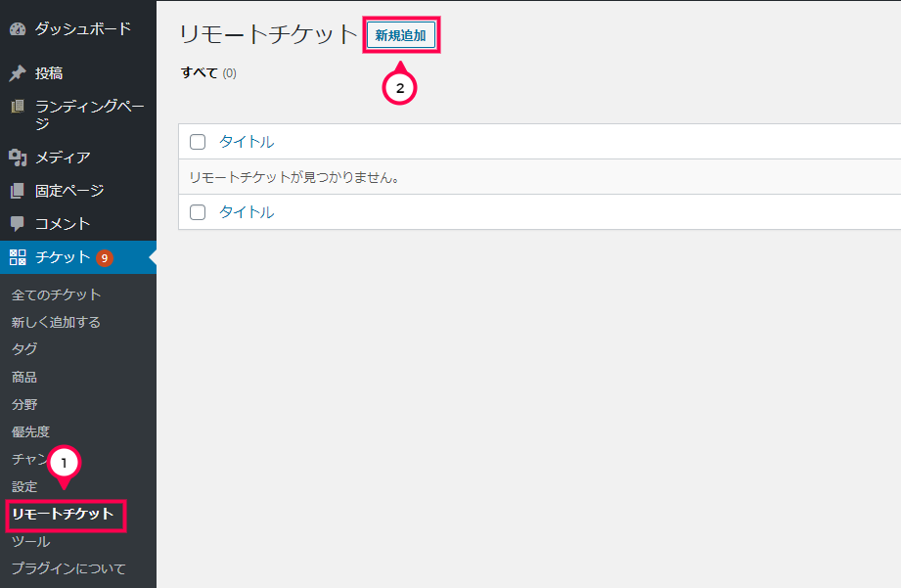Open 設定 submenu item
This screenshot has width=901, height=588.
pos(24,486)
